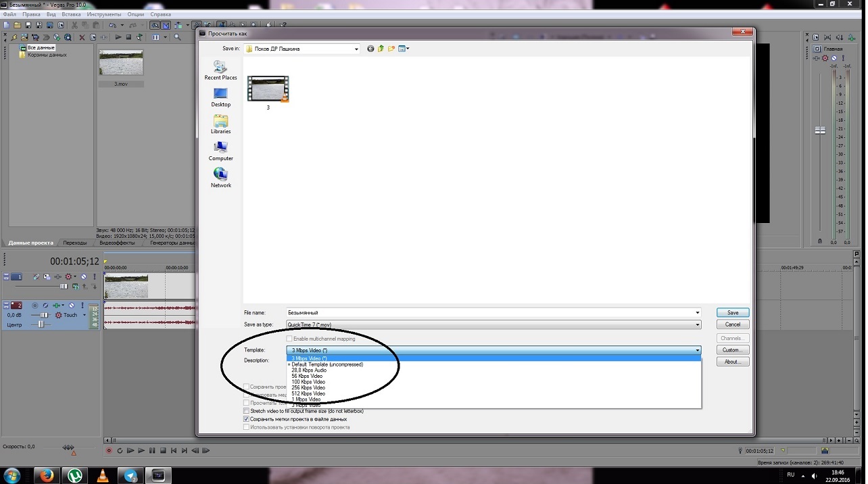The height and width of the screenshot is (484, 868).
Task: Click the go back arrow in save dialog
Action: pos(370,49)
